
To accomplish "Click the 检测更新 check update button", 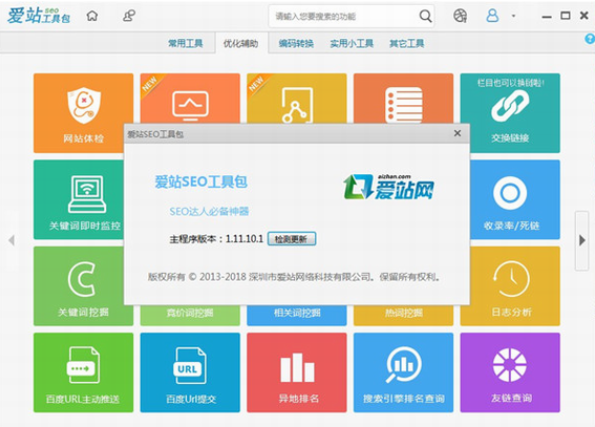I will pos(291,239).
